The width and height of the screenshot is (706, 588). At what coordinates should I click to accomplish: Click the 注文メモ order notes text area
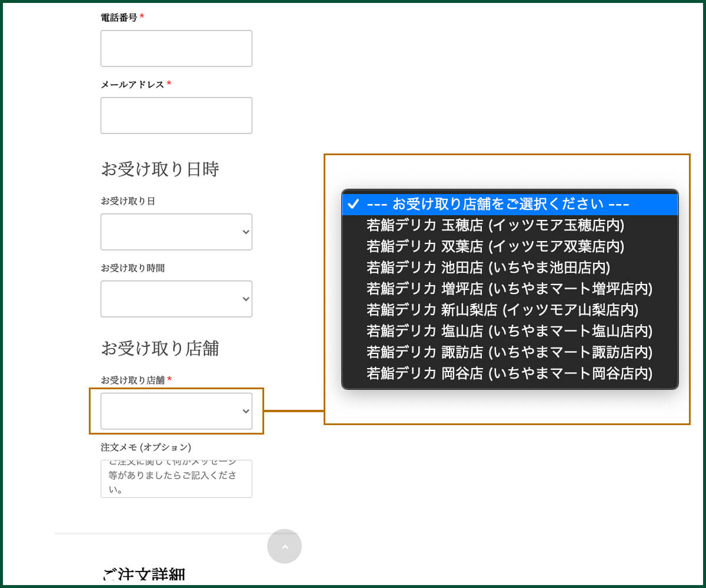[x=176, y=479]
